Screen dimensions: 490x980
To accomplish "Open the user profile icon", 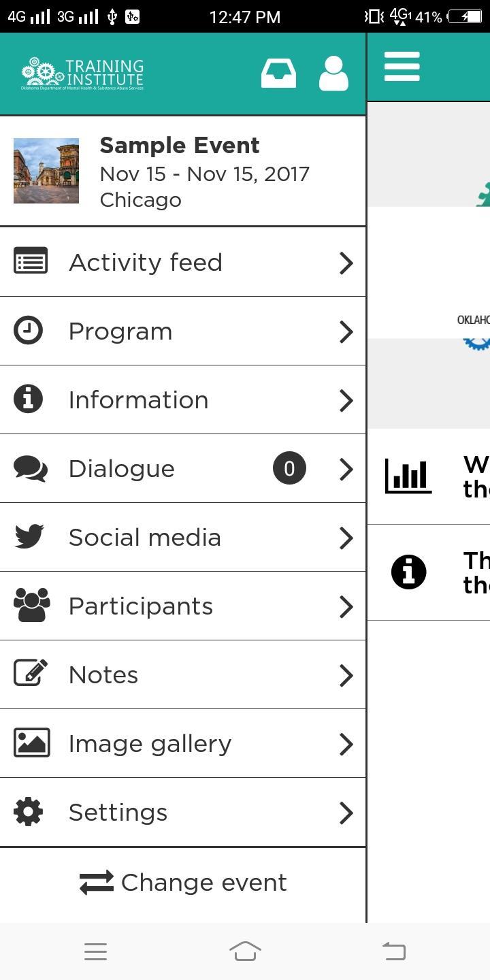I will (333, 73).
